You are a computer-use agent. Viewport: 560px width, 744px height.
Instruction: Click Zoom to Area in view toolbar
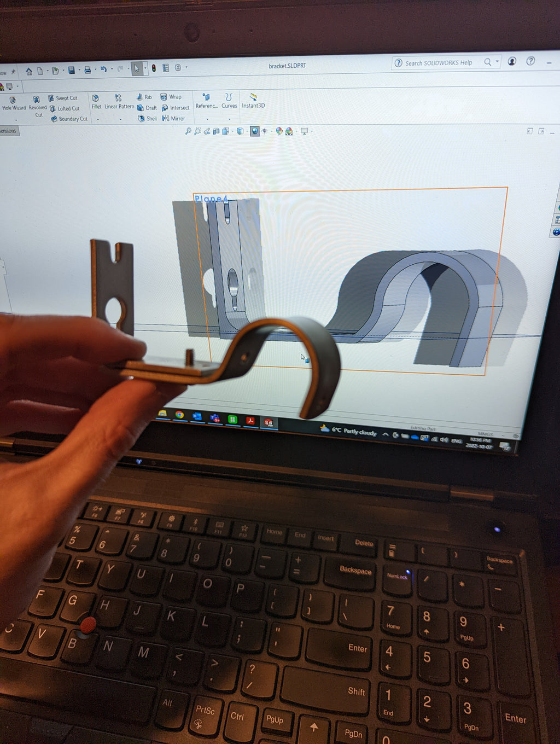(197, 131)
